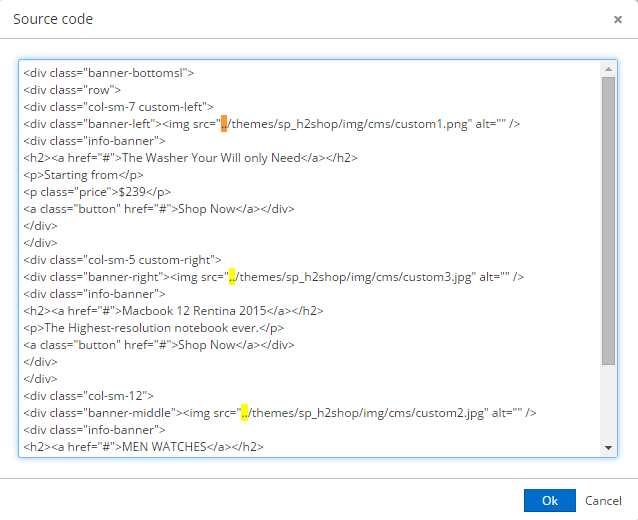The width and height of the screenshot is (638, 520).
Task: Click the yellow highlighted dots in custom2.jpg line
Action: point(245,413)
